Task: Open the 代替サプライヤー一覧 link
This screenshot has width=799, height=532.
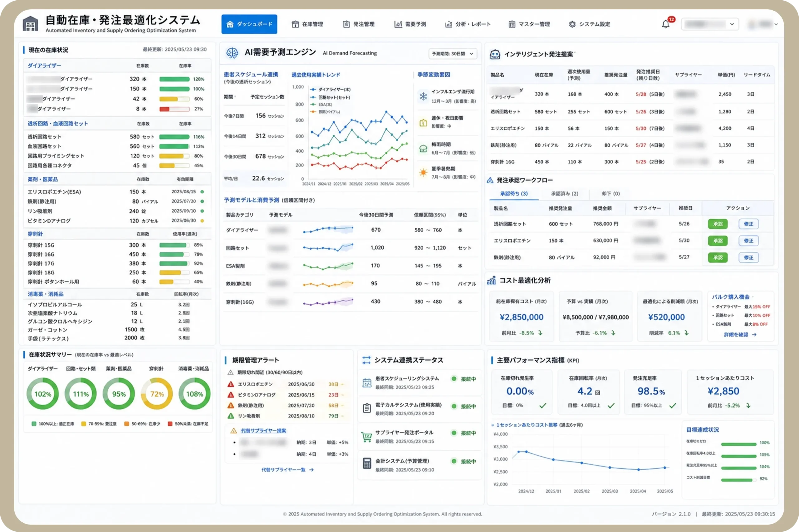Action: point(287,470)
